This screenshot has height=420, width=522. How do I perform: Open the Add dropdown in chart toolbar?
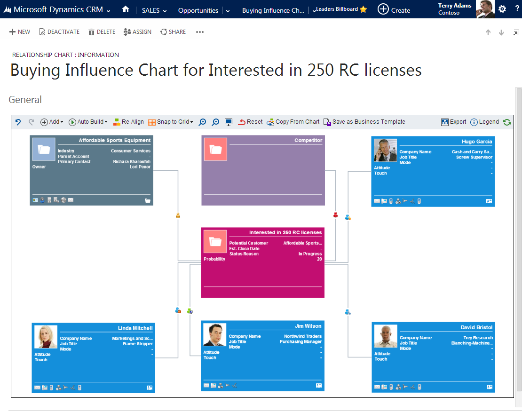click(52, 122)
